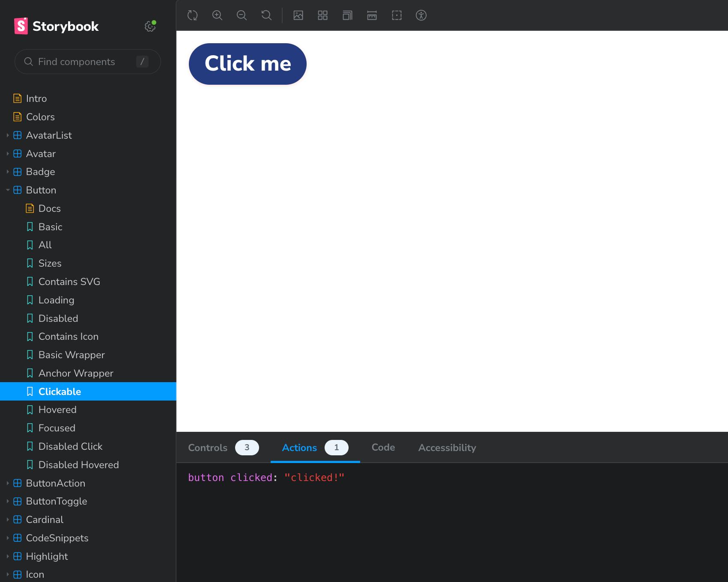
Task: Toggle the grid view icon
Action: coord(322,15)
